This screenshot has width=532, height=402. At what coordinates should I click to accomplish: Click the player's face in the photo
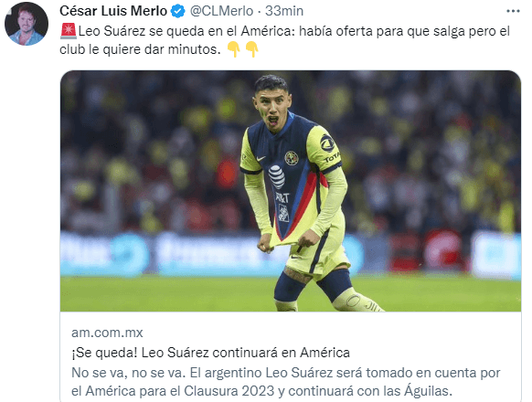[272, 107]
